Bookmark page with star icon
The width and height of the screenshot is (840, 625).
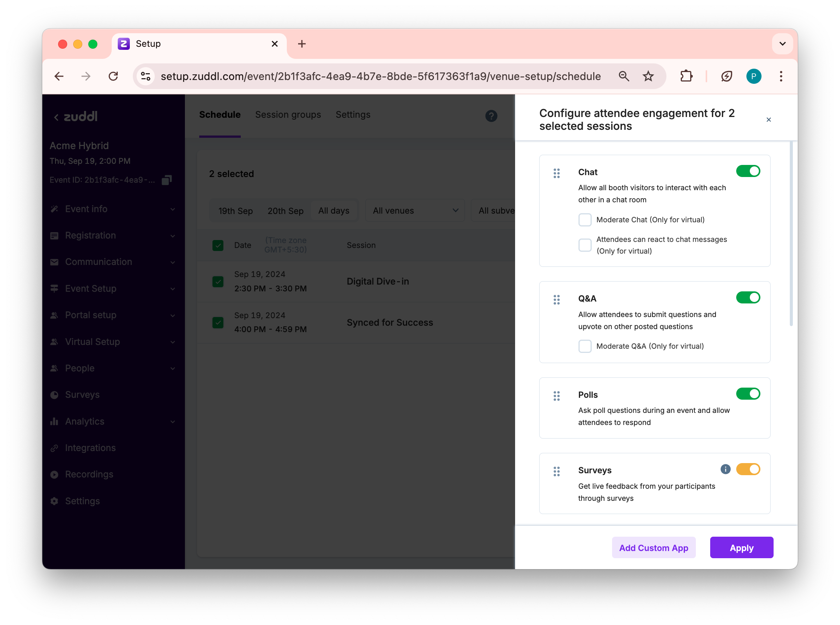point(648,76)
